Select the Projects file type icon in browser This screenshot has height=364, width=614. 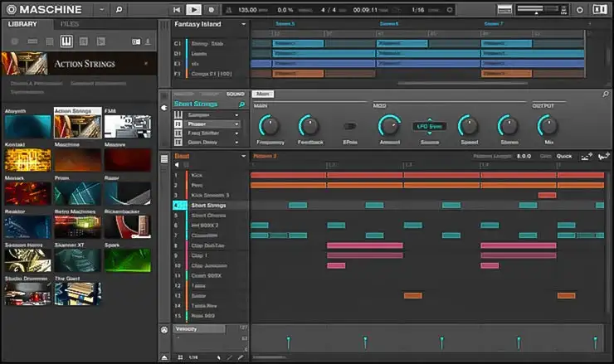(15, 41)
